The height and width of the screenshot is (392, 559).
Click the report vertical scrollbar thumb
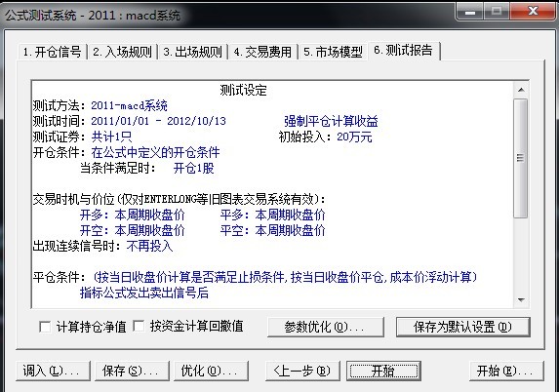pos(521,158)
